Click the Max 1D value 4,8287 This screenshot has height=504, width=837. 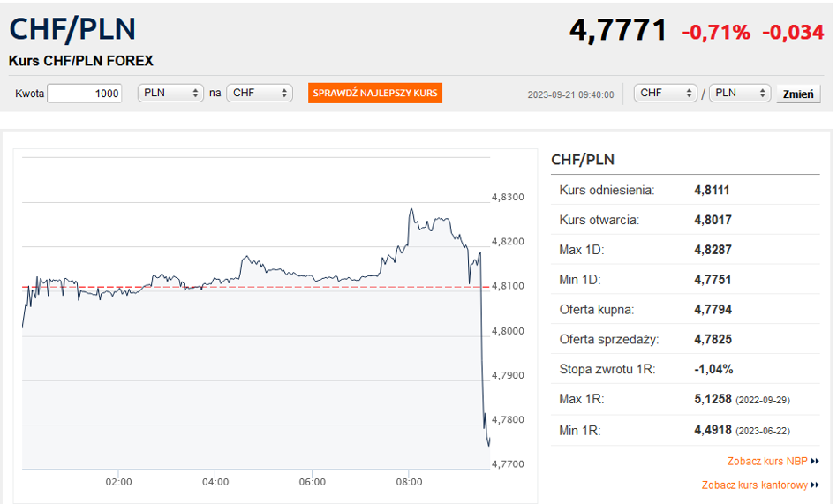(x=713, y=250)
